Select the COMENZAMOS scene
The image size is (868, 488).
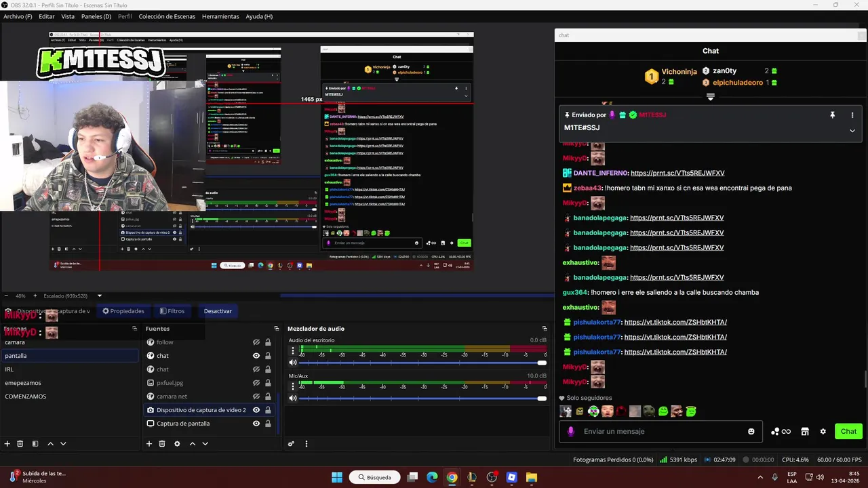[69, 396]
